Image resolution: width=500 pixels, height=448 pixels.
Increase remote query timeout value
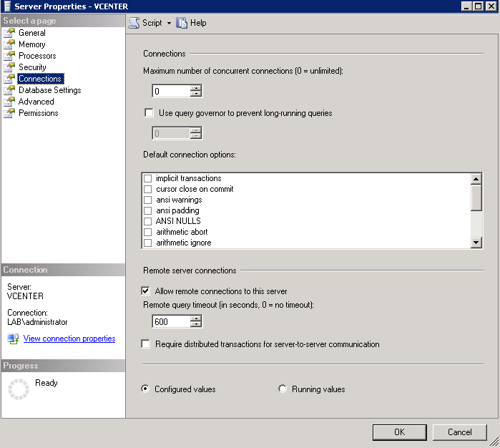(x=196, y=318)
